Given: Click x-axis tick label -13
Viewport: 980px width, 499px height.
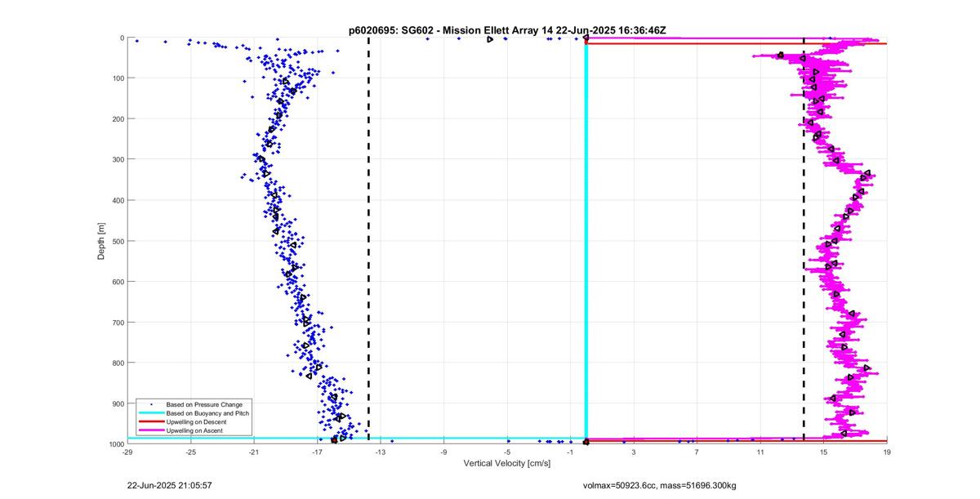Looking at the screenshot, I should pos(381,452).
